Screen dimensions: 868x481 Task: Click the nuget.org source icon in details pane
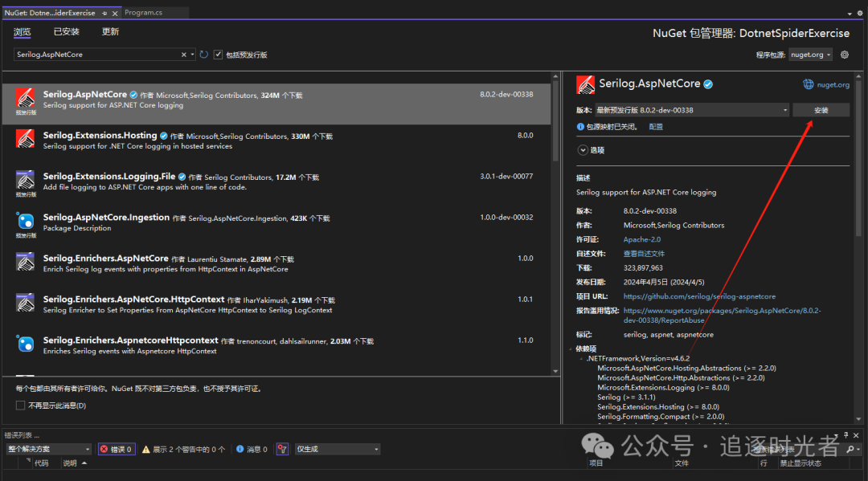tap(807, 83)
